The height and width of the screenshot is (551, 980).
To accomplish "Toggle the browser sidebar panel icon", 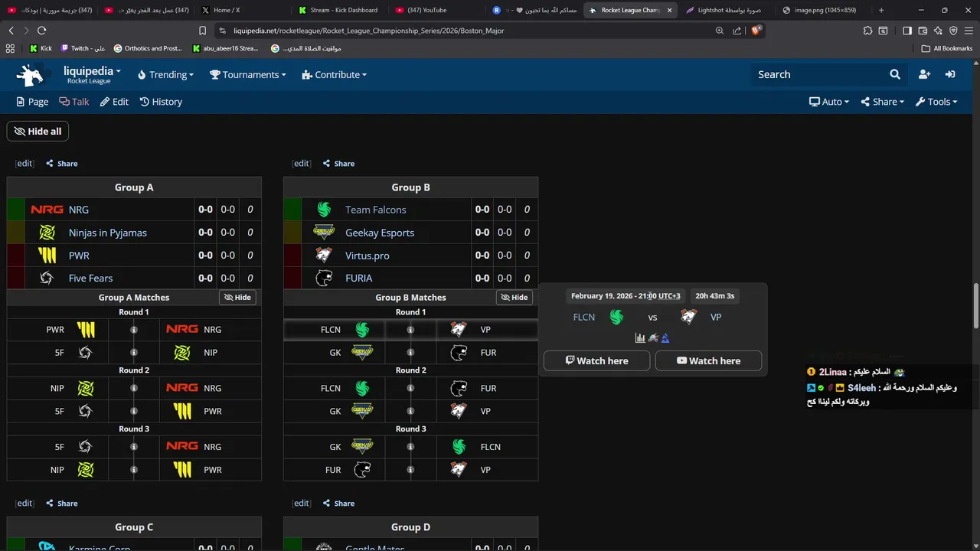I will (907, 31).
